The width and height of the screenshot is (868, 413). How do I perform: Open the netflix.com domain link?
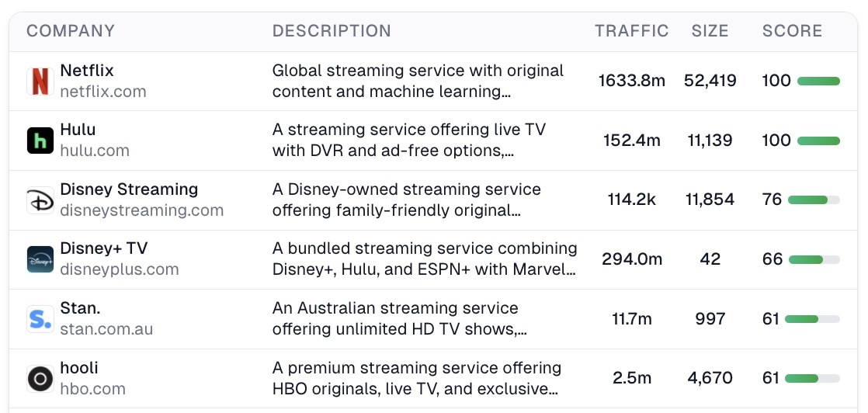tap(103, 92)
